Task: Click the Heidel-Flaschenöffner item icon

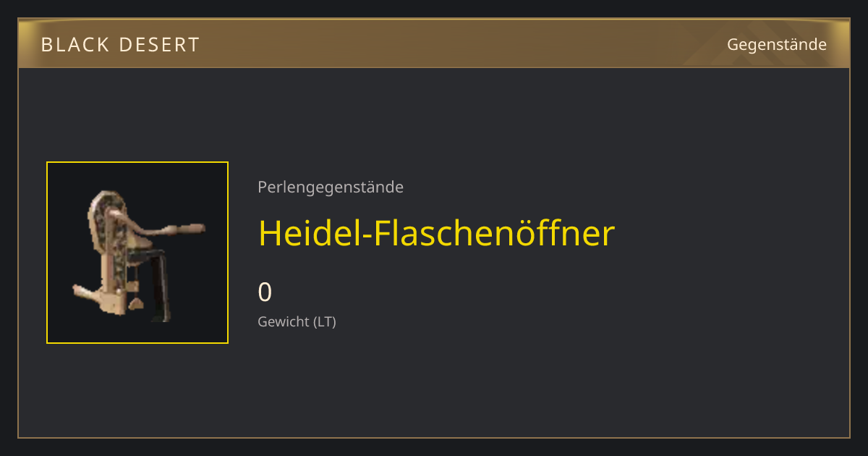Action: (137, 253)
